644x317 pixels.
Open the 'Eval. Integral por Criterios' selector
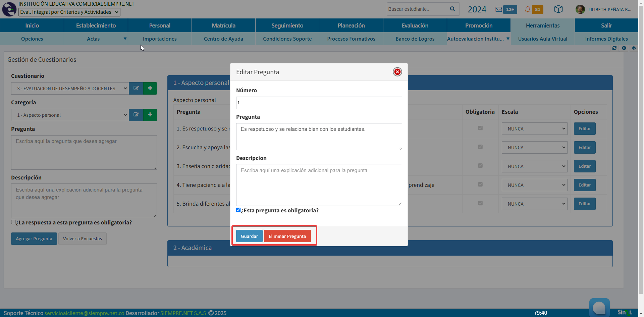point(69,12)
